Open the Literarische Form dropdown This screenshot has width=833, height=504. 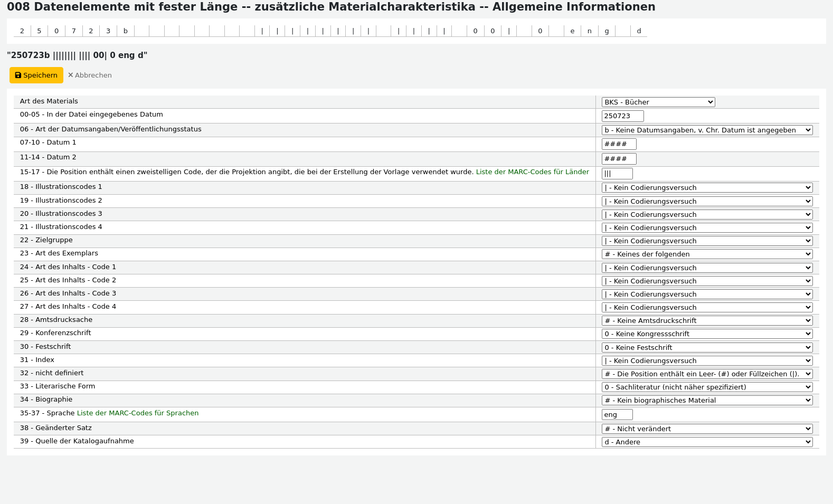pos(706,387)
